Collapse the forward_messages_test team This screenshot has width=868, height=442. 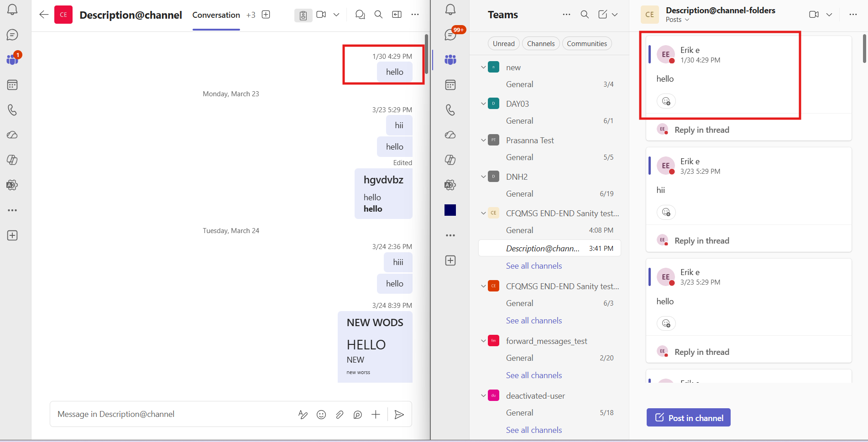click(483, 341)
